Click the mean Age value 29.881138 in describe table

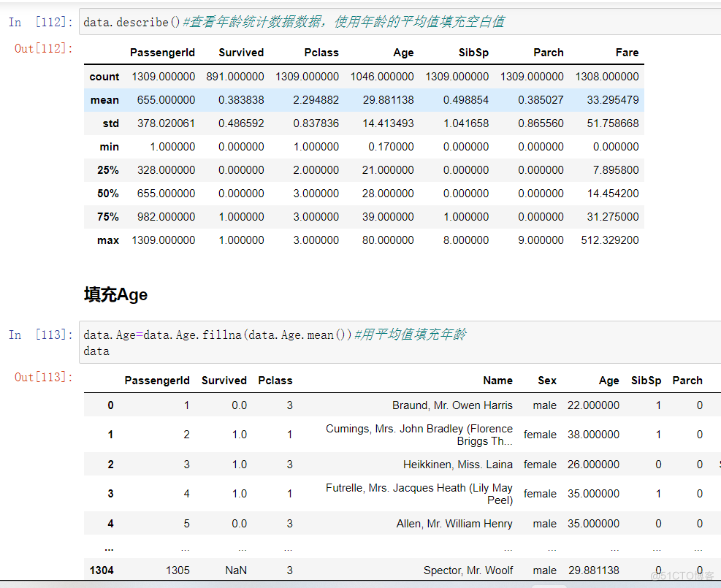pos(388,100)
